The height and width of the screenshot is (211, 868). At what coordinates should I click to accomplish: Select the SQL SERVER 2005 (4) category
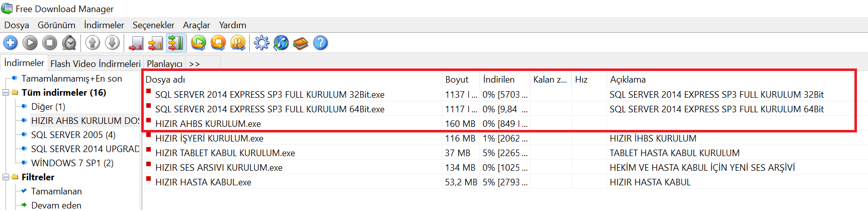coord(73,135)
